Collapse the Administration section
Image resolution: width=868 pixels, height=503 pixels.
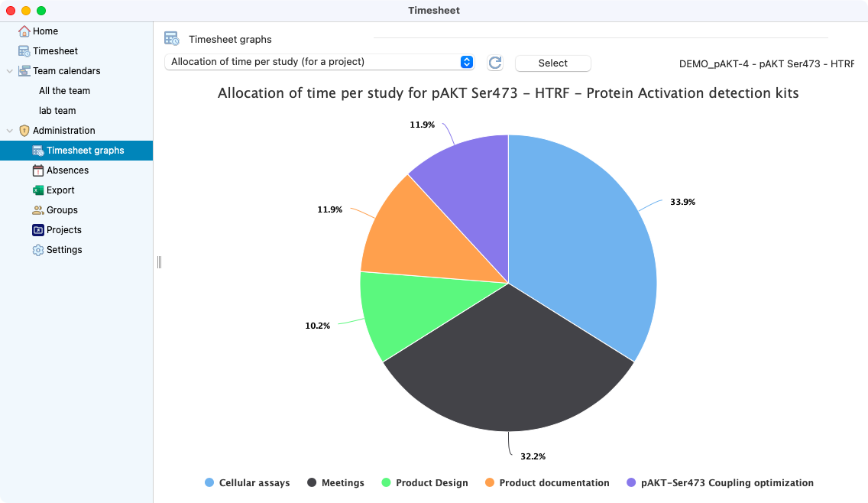pos(9,131)
